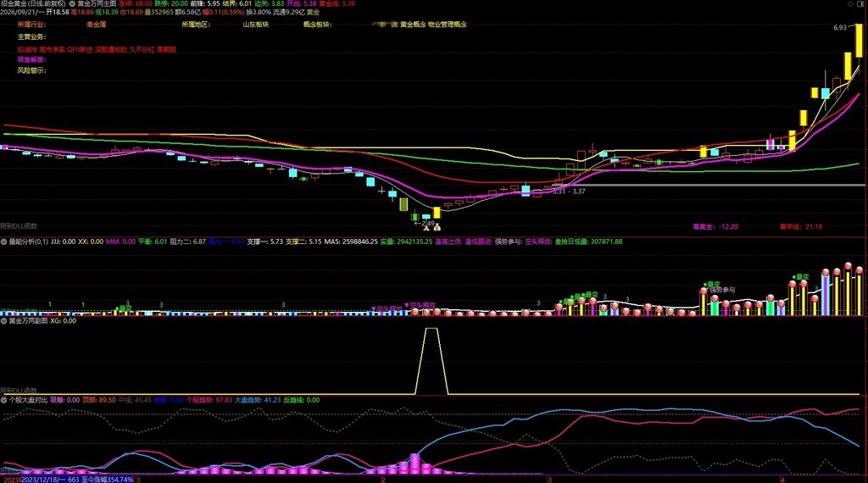Open the 量能分析 indicator dropdown arrow
This screenshot has height=483, width=868.
(4, 241)
